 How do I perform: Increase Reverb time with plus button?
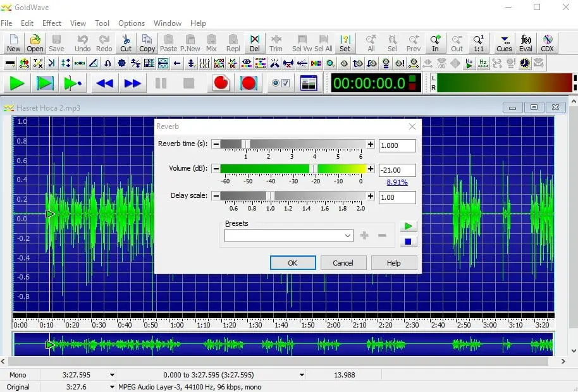click(x=371, y=144)
